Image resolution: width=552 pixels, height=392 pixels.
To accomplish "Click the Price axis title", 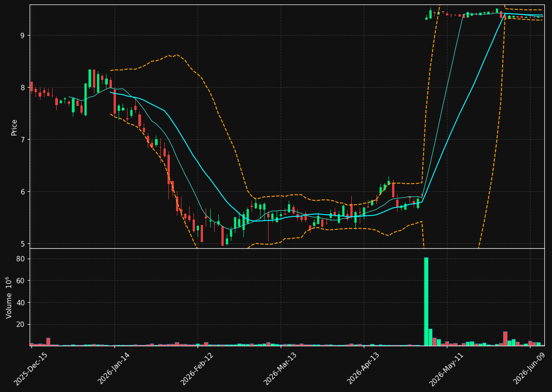I will click(x=14, y=127).
